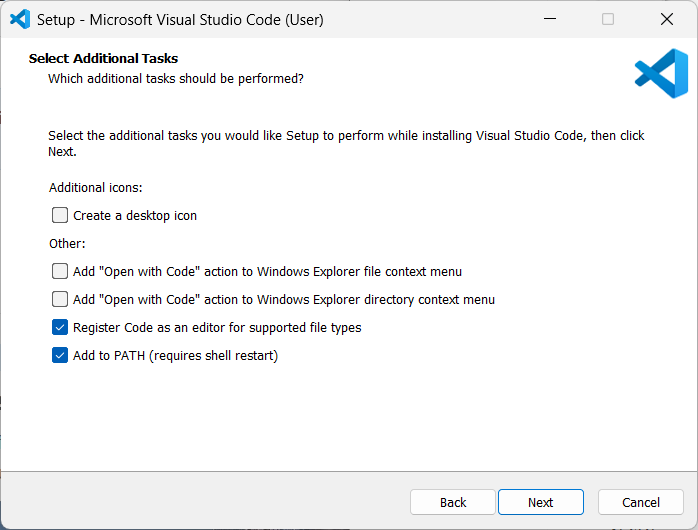Click the disabled maximize button

click(608, 19)
